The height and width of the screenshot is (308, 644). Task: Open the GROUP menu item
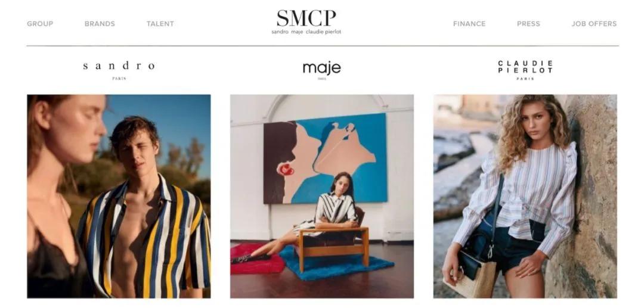pos(40,24)
